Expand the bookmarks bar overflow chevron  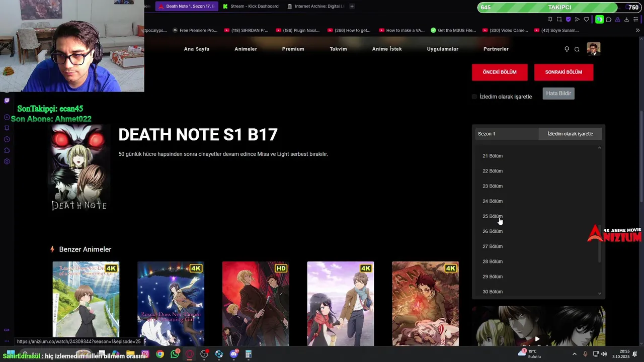637,30
